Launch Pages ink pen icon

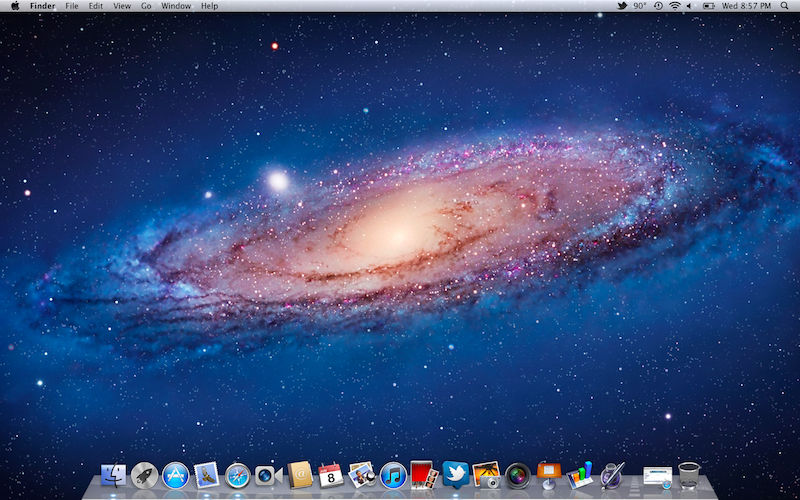pyautogui.click(x=612, y=475)
